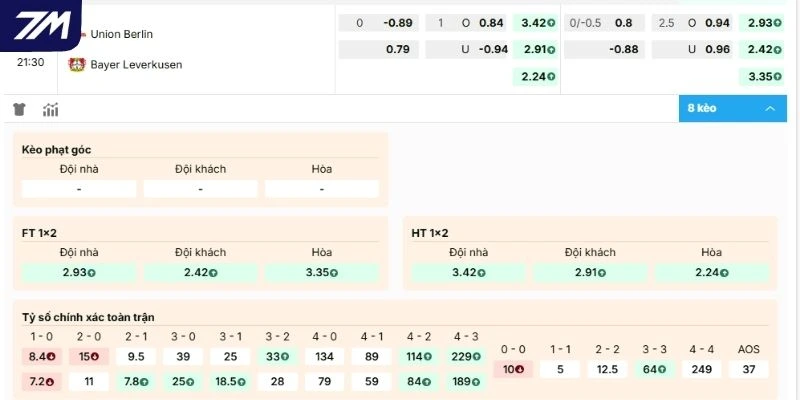This screenshot has width=800, height=400.
Task: Select FT 1×2 home odds 2.93
Action: point(79,272)
